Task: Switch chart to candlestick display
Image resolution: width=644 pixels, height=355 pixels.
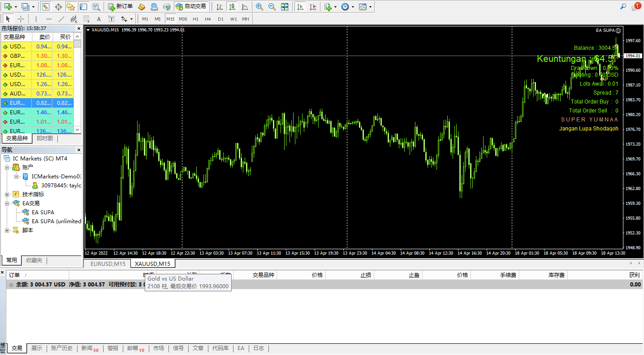Action: [x=232, y=7]
